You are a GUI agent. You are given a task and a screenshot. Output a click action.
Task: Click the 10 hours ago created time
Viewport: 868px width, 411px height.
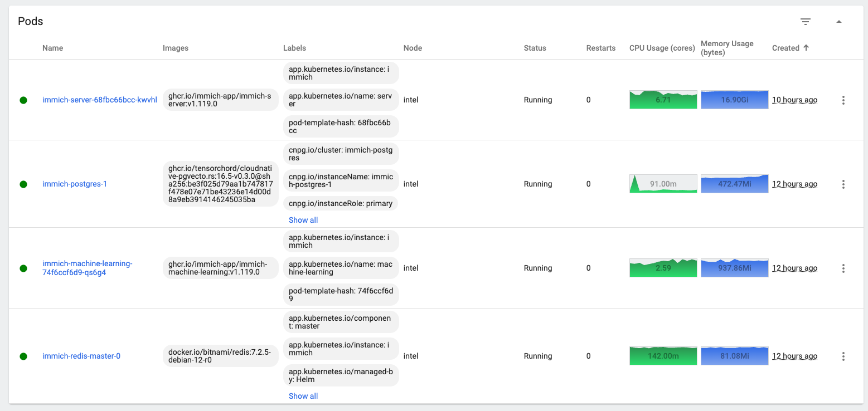click(x=794, y=100)
